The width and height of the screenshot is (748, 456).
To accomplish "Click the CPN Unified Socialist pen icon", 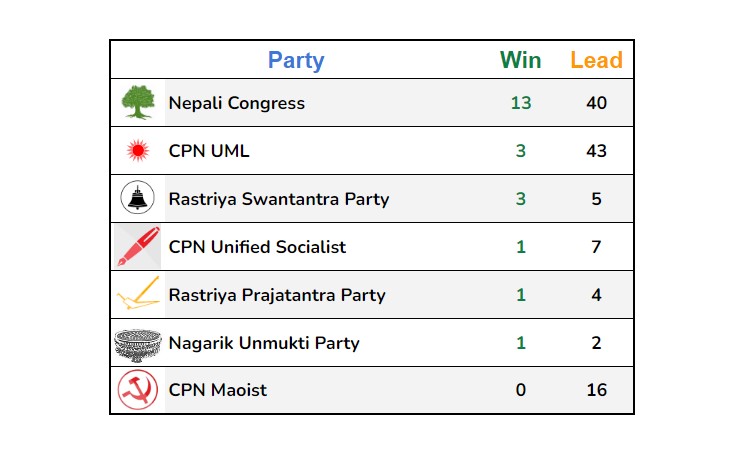I will point(138,247).
